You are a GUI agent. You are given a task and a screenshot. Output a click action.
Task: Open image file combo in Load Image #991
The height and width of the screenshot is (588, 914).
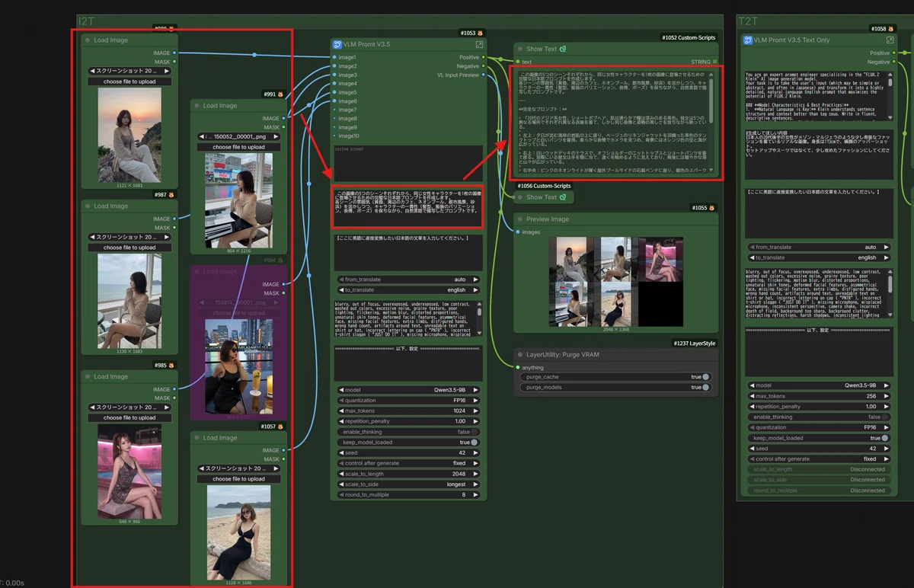(x=239, y=137)
